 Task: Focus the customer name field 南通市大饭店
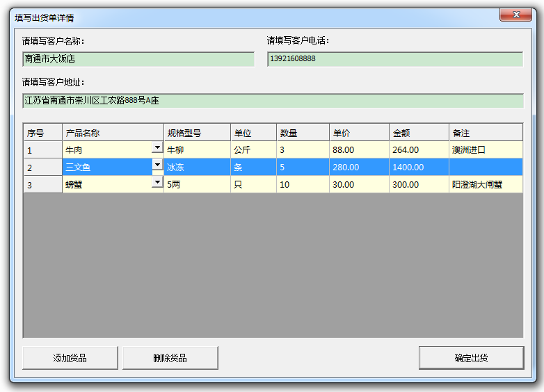pos(138,59)
